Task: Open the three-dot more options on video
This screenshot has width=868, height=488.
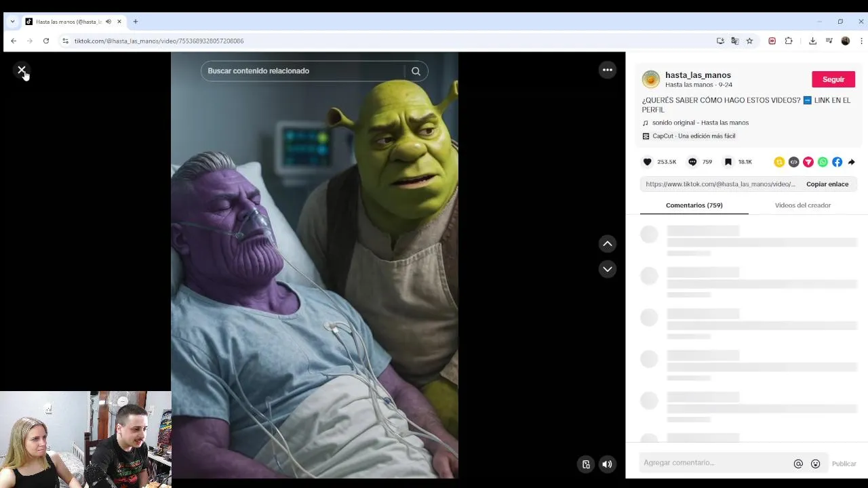Action: tap(608, 70)
